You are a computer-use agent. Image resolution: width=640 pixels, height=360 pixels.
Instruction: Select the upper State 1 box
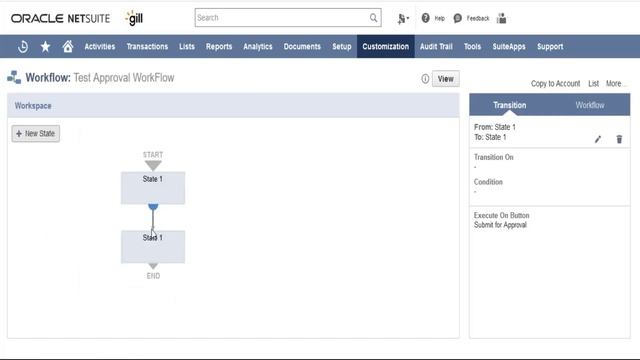[153, 188]
